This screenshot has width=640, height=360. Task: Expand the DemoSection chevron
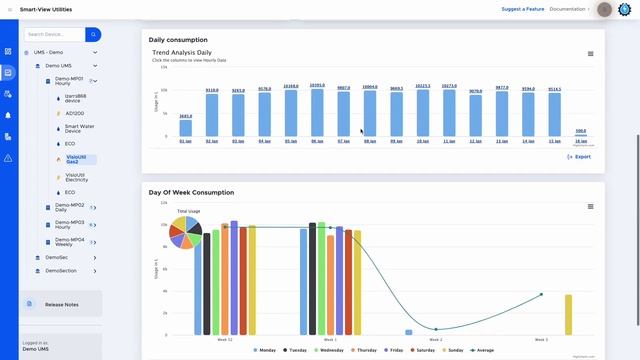(x=95, y=271)
